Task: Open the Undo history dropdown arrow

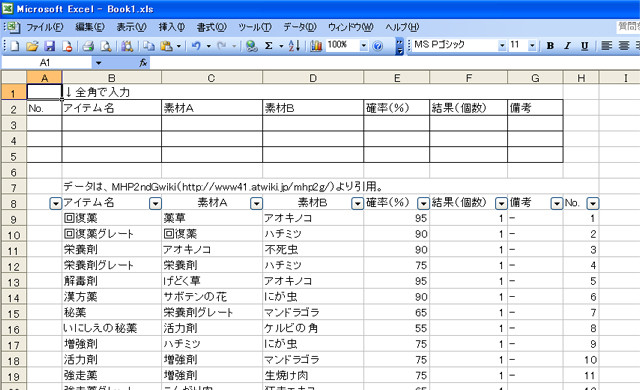Action: [209, 46]
